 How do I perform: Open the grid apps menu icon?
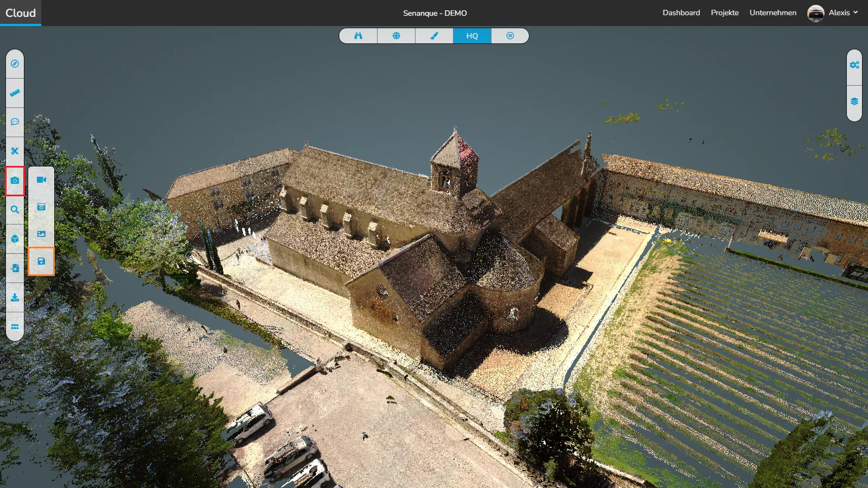[x=15, y=326]
